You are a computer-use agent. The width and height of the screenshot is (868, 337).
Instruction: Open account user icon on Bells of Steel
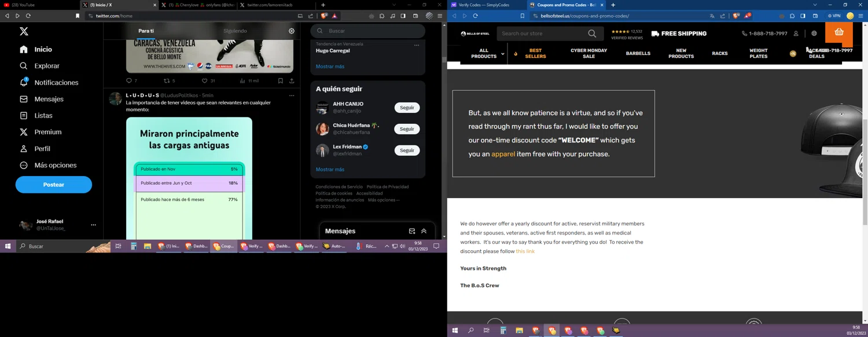click(796, 34)
